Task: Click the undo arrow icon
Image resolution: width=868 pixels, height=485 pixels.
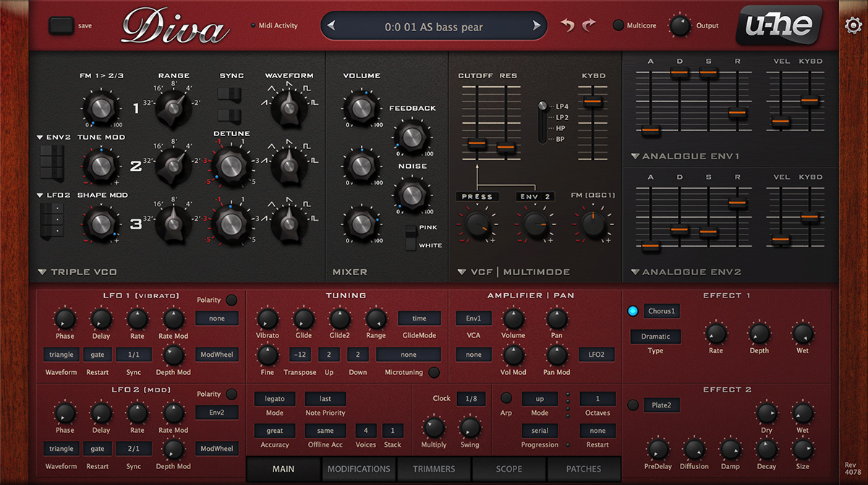Action: coord(569,25)
